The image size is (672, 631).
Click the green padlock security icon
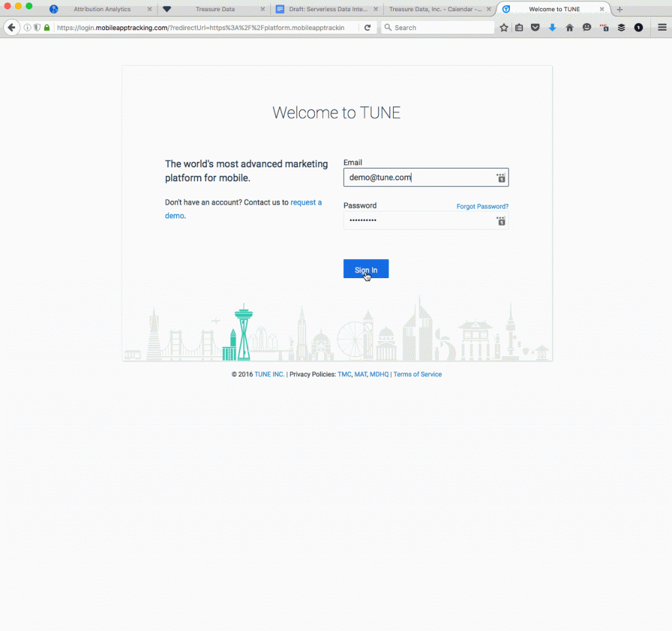(47, 28)
